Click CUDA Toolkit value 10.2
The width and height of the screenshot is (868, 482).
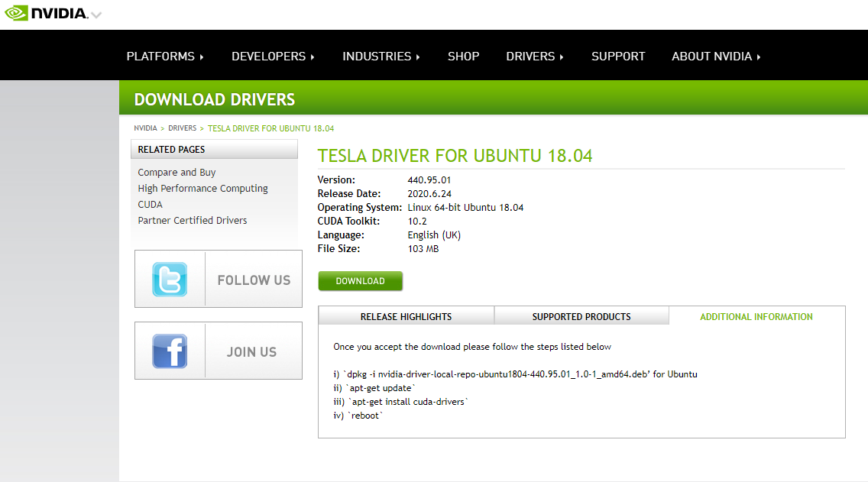417,222
